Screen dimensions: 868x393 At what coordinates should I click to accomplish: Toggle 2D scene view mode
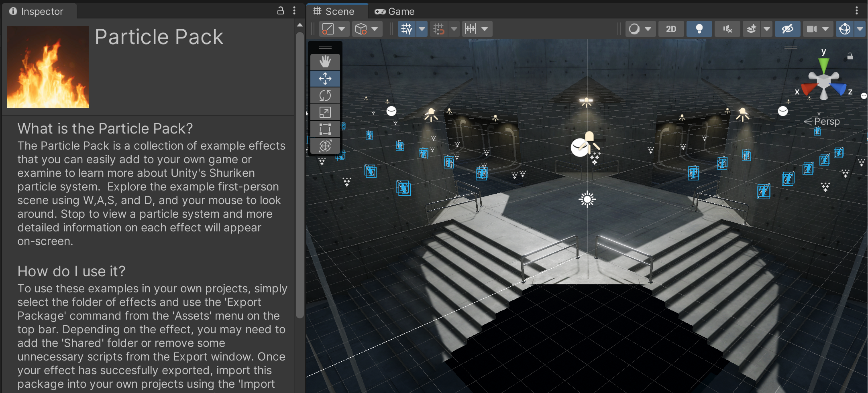[x=671, y=29]
